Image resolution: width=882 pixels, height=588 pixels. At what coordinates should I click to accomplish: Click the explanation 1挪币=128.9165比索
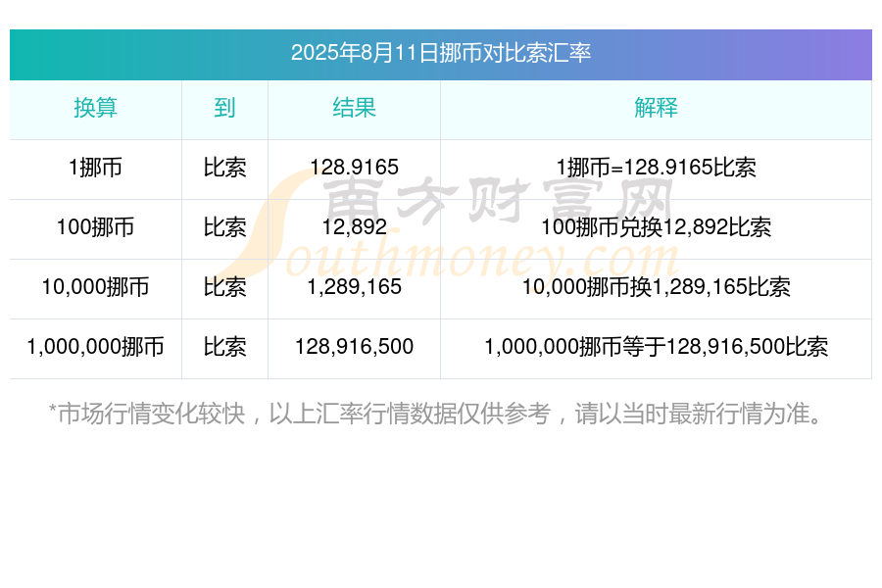[656, 168]
